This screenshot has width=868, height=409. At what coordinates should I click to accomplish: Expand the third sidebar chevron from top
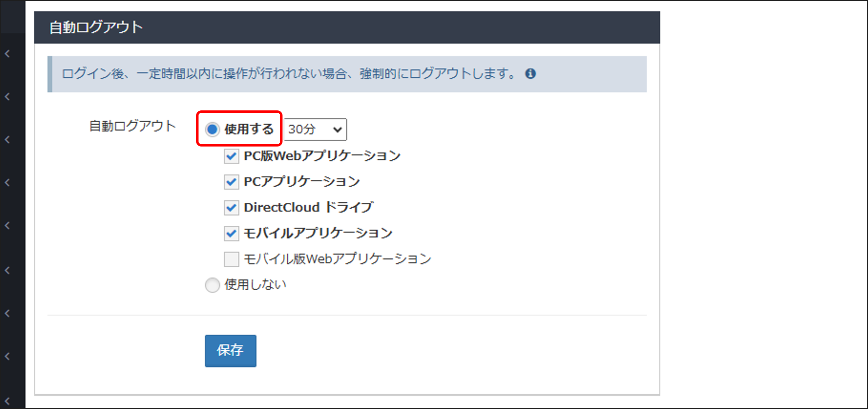tap(7, 140)
